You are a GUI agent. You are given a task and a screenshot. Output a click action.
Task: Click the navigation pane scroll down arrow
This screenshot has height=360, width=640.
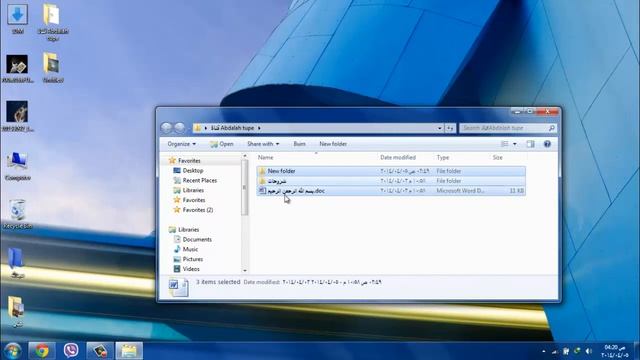(x=245, y=271)
